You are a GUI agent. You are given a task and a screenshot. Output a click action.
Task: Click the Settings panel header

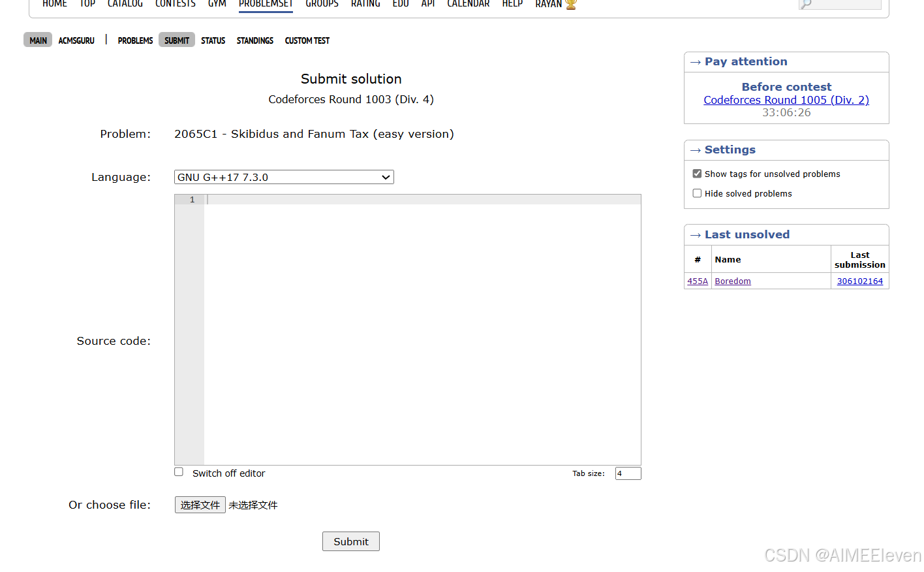coord(786,150)
